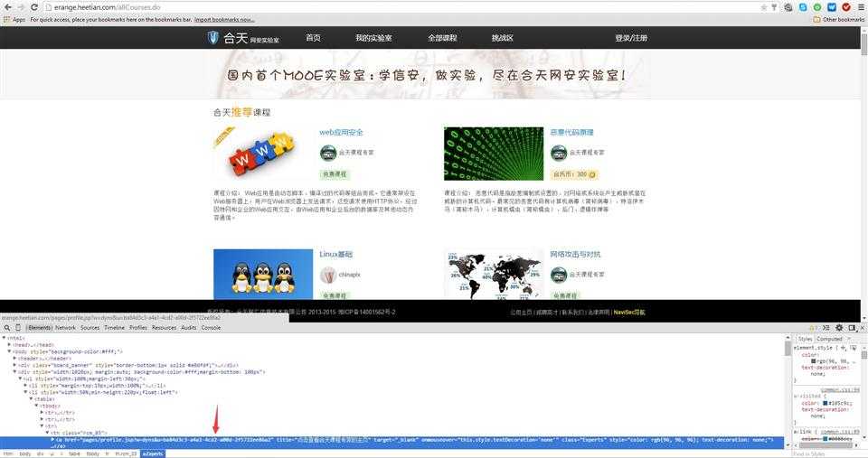This screenshot has width=868, height=458.
Task: Click the Linux penguins course thumbnail
Action: pyautogui.click(x=263, y=275)
